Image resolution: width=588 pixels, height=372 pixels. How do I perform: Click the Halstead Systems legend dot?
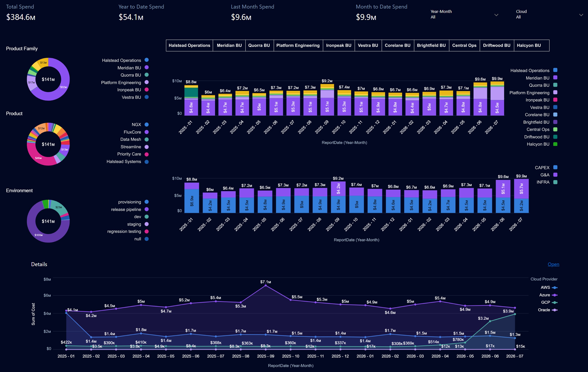tap(146, 161)
